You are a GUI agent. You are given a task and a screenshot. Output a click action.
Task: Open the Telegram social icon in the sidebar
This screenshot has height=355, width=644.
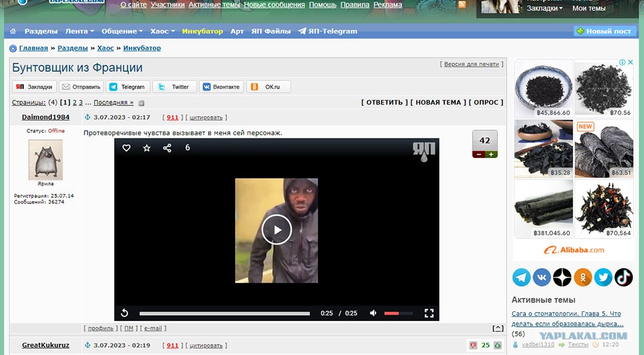click(521, 277)
